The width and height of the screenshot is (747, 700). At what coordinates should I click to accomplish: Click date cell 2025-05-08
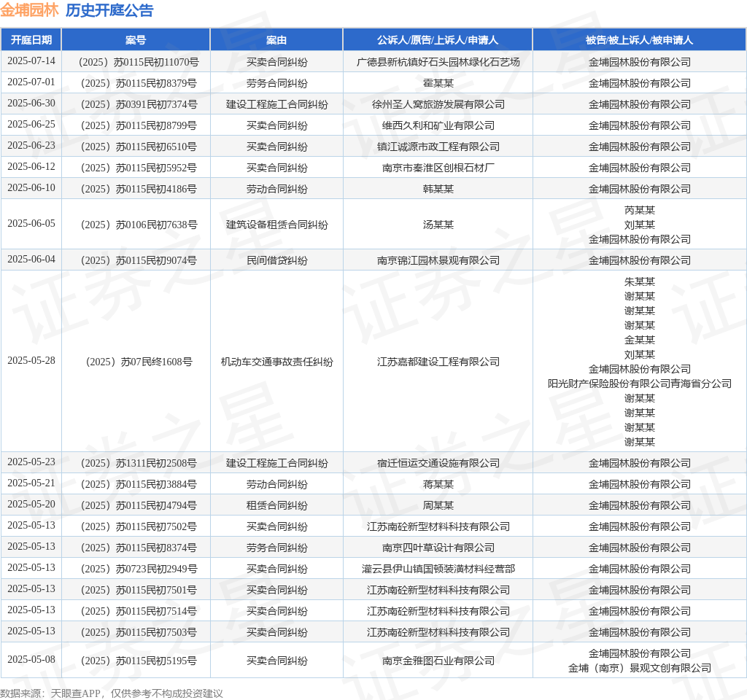[x=31, y=659]
